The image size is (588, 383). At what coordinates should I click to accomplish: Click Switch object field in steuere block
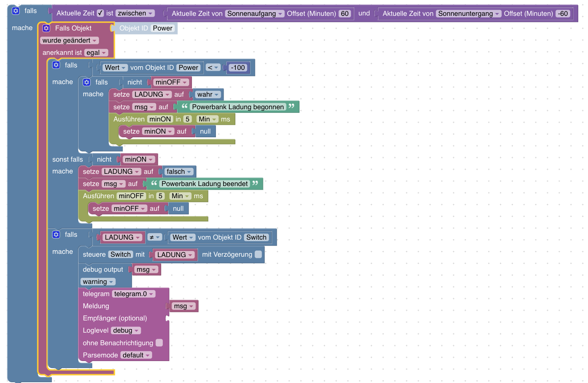click(121, 254)
